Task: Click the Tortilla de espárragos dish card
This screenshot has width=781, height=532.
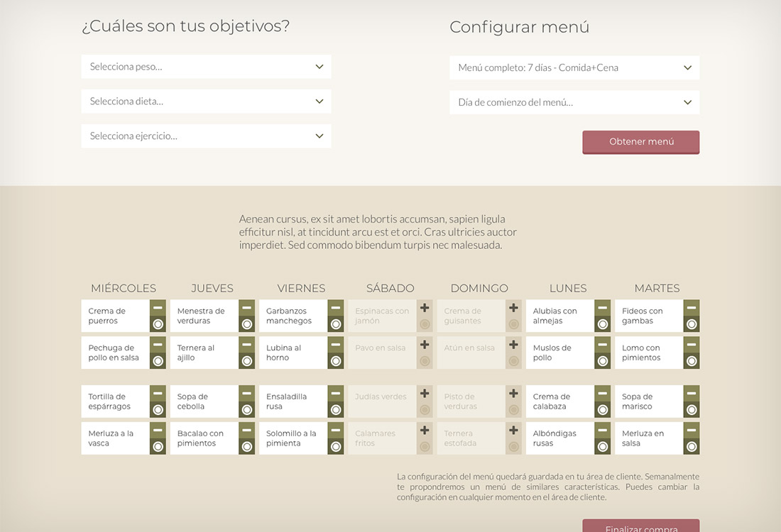Action: (115, 401)
